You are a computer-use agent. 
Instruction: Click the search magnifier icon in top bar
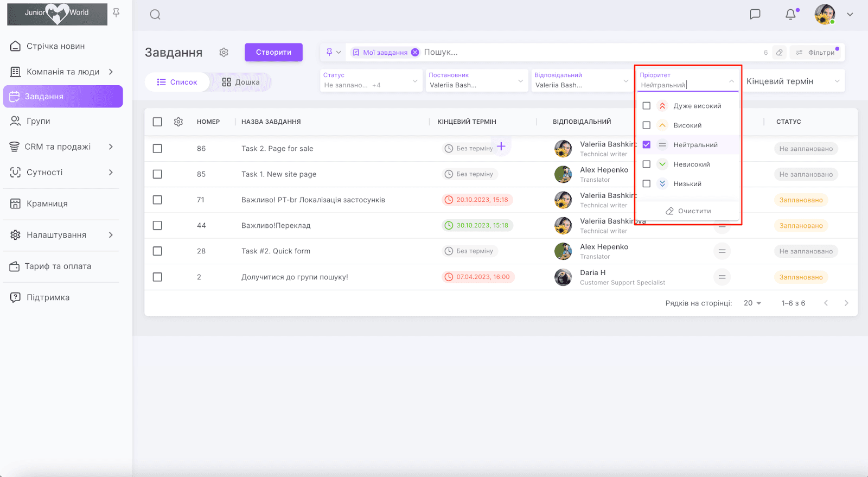pyautogui.click(x=155, y=15)
